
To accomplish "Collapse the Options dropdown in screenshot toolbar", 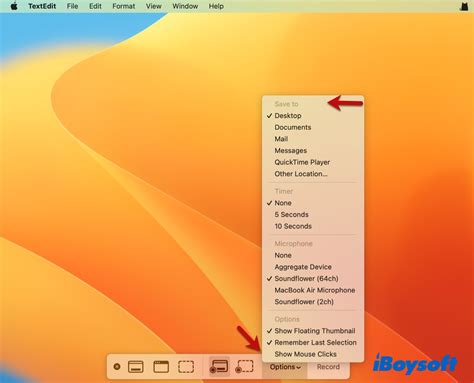I will click(x=285, y=367).
